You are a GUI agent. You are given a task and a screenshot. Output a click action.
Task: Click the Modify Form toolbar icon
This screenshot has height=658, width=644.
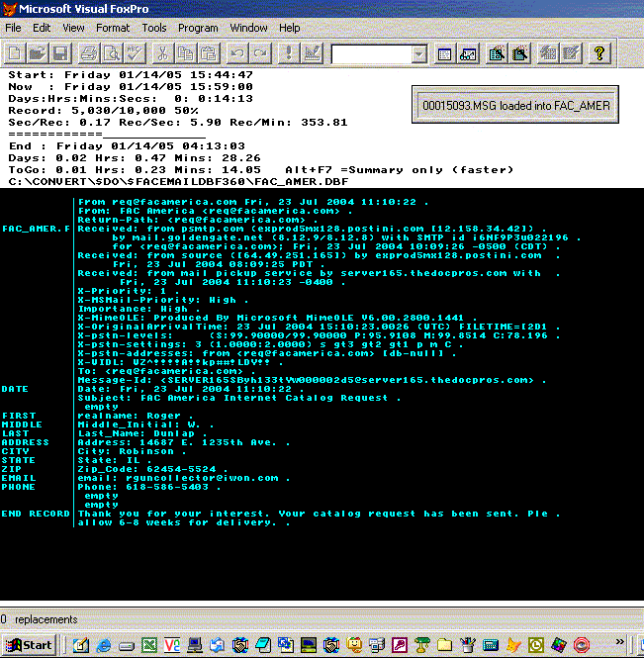coord(312,53)
